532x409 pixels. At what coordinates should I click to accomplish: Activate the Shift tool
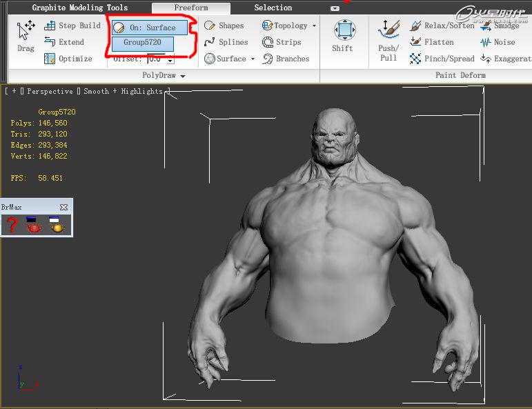(344, 36)
